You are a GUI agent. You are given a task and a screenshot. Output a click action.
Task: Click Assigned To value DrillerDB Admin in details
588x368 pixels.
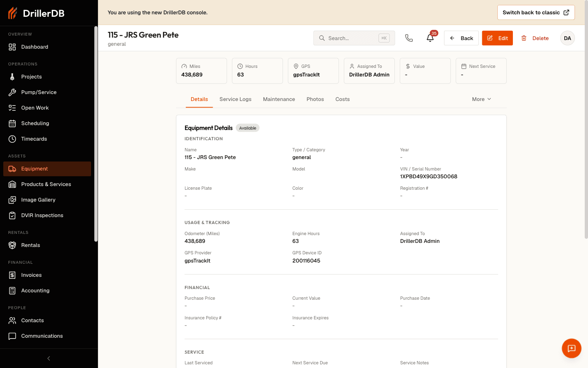420,241
